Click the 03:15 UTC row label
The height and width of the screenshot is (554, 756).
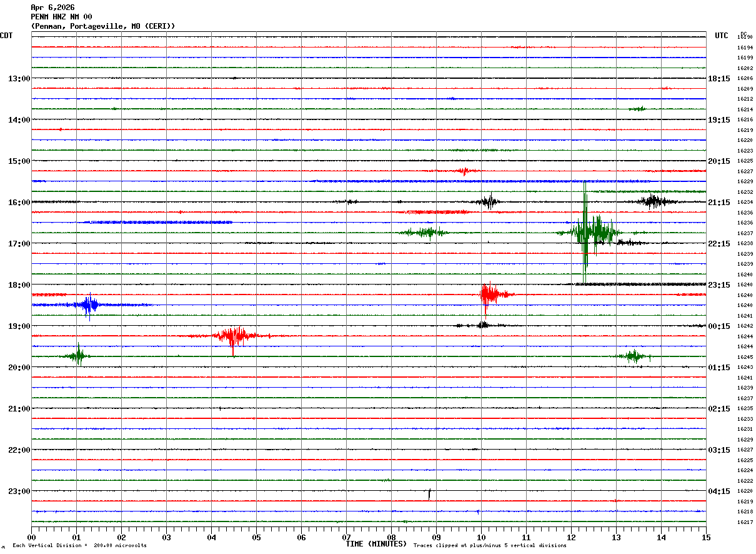coord(719,450)
